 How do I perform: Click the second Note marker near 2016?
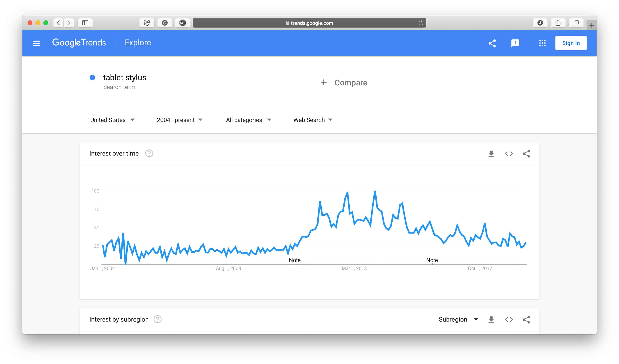point(432,260)
